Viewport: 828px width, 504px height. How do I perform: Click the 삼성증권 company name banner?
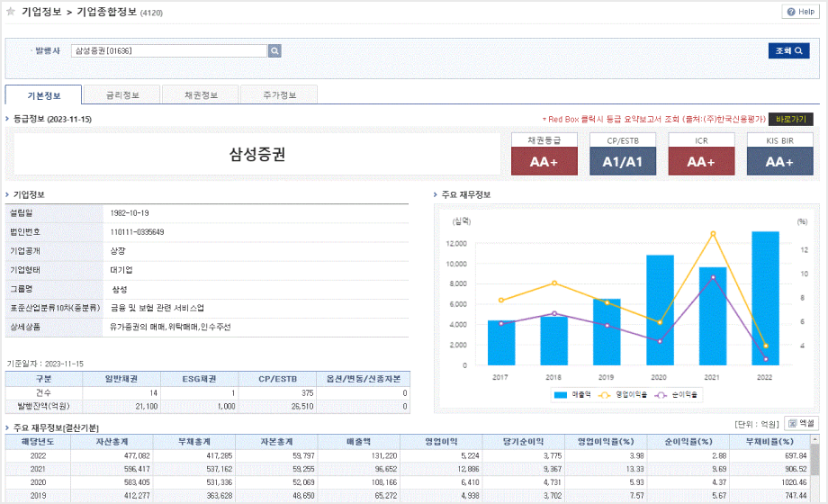click(x=257, y=154)
